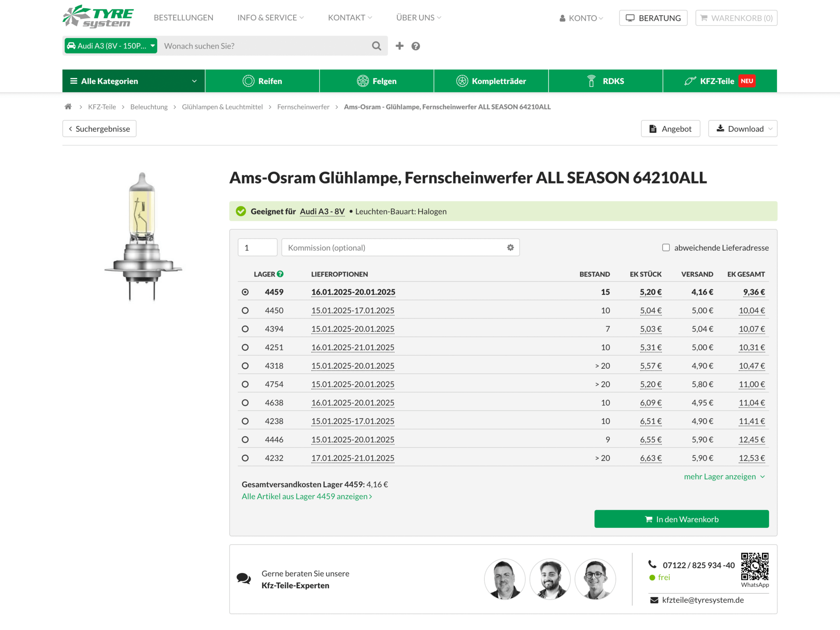
Task: Expand KONTAKT menu
Action: [350, 18]
